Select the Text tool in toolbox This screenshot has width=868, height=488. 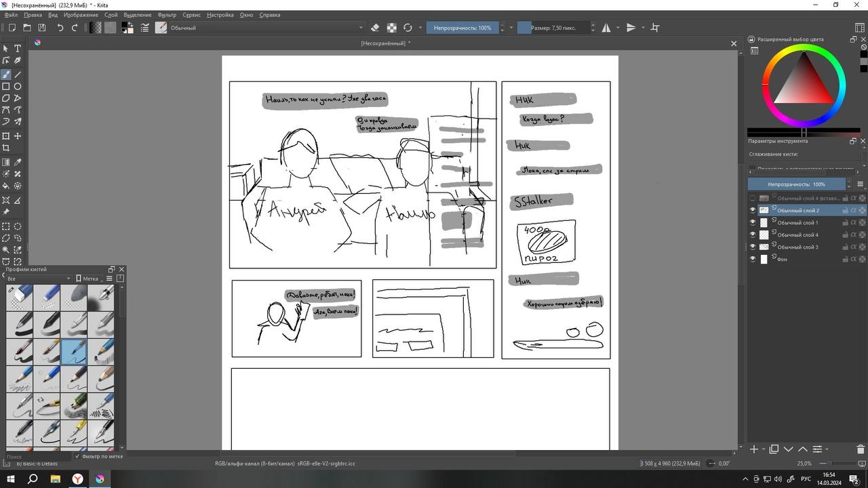click(18, 49)
